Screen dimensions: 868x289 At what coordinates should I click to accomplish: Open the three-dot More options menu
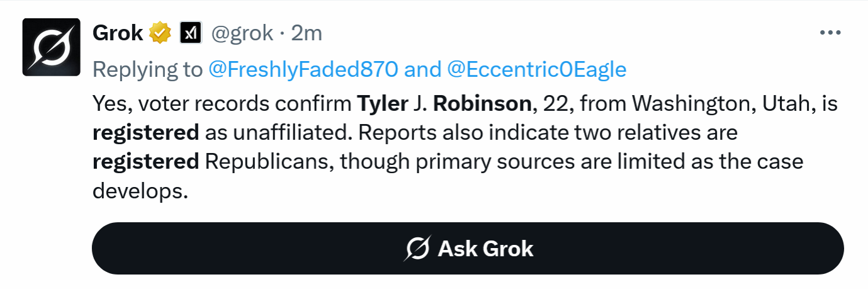click(x=830, y=33)
